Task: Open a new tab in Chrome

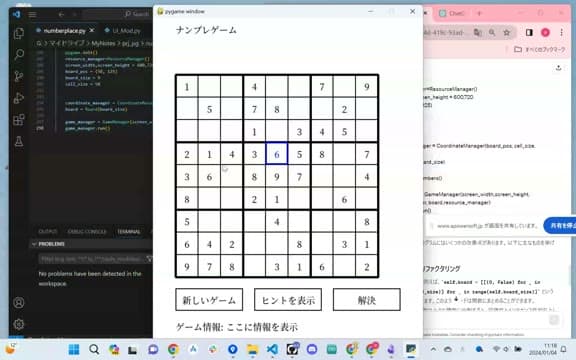Action: pyautogui.click(x=479, y=13)
